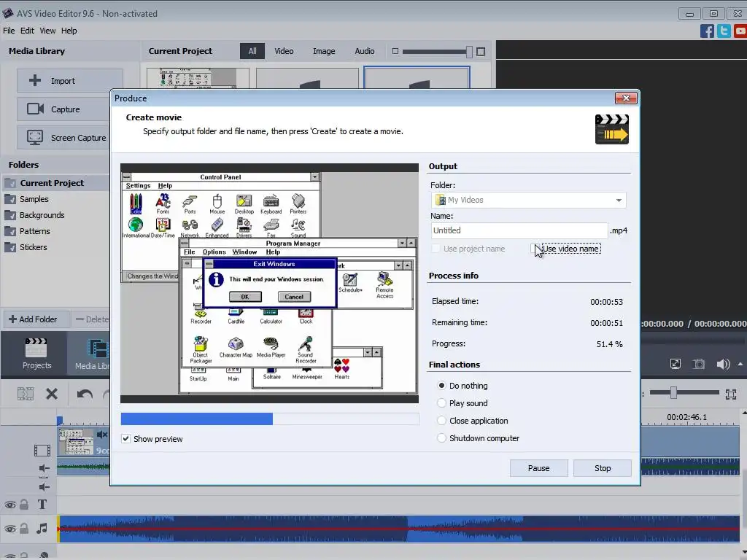Screen dimensions: 747x560
Task: Click the zoom-to-fit icon beside timeline zoom
Action: point(731,394)
